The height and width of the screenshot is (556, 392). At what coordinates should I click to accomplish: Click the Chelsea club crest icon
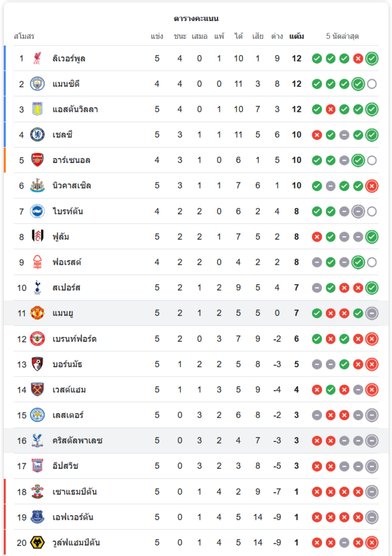point(37,135)
